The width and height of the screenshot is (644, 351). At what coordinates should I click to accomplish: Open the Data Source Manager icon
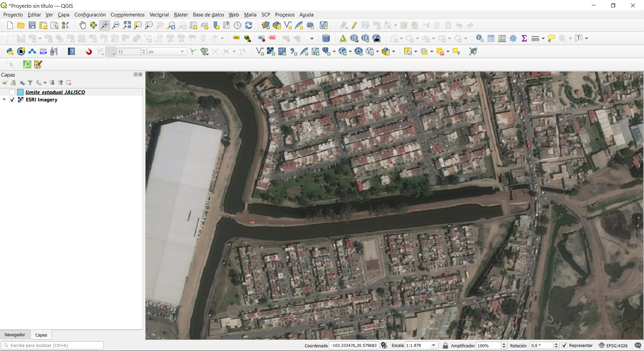tap(266, 25)
